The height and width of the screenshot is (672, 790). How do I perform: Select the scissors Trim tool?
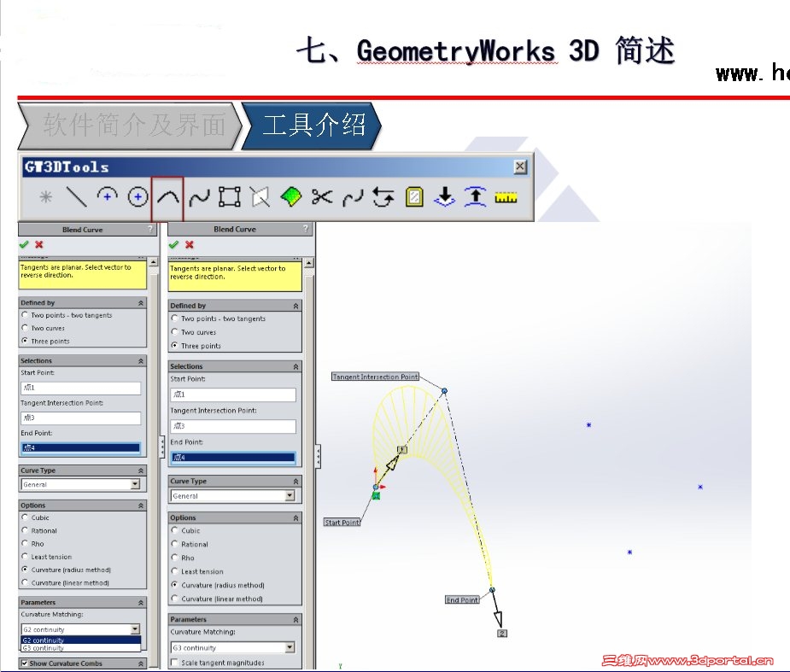click(x=321, y=196)
